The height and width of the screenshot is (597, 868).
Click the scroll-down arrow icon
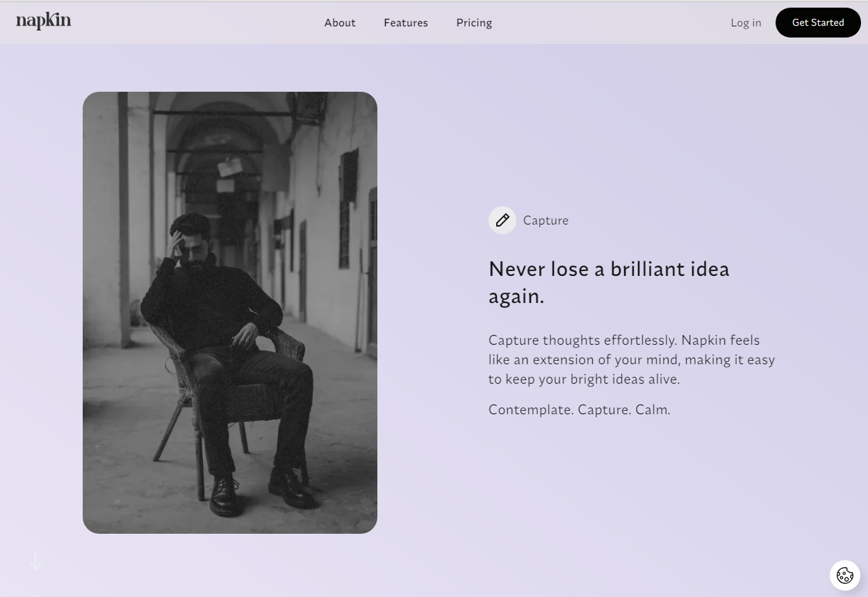pyautogui.click(x=35, y=560)
